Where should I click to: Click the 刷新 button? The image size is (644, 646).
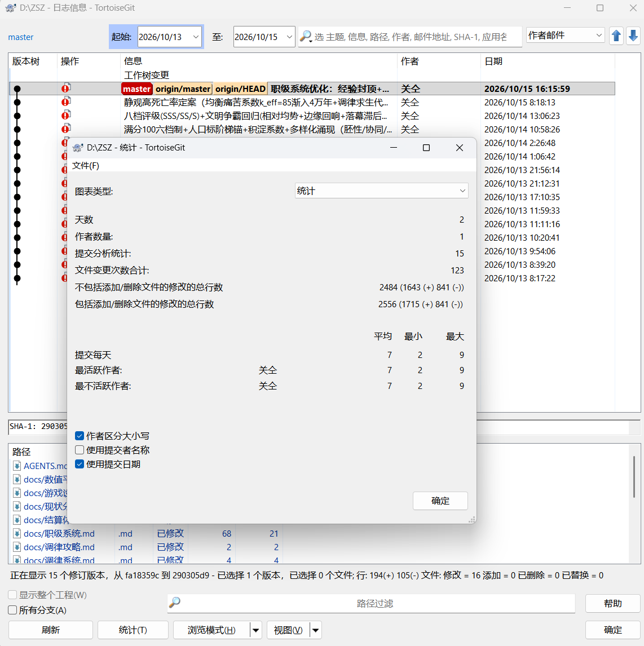click(x=51, y=630)
